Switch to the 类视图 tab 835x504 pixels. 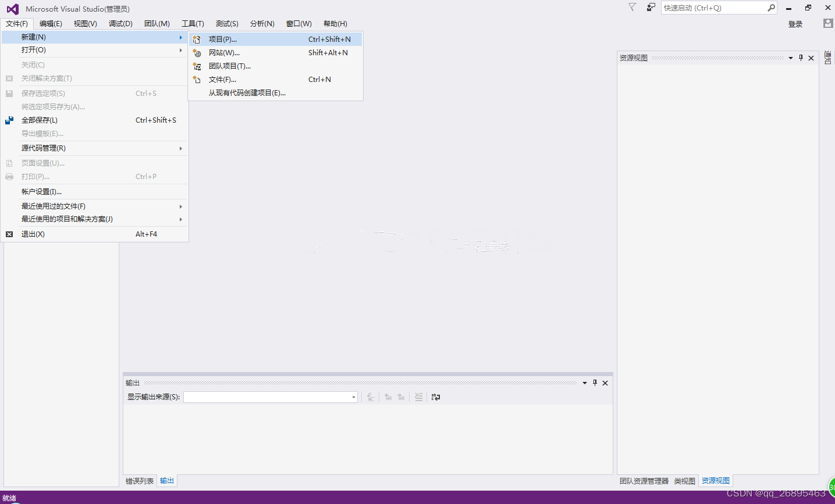(x=685, y=481)
